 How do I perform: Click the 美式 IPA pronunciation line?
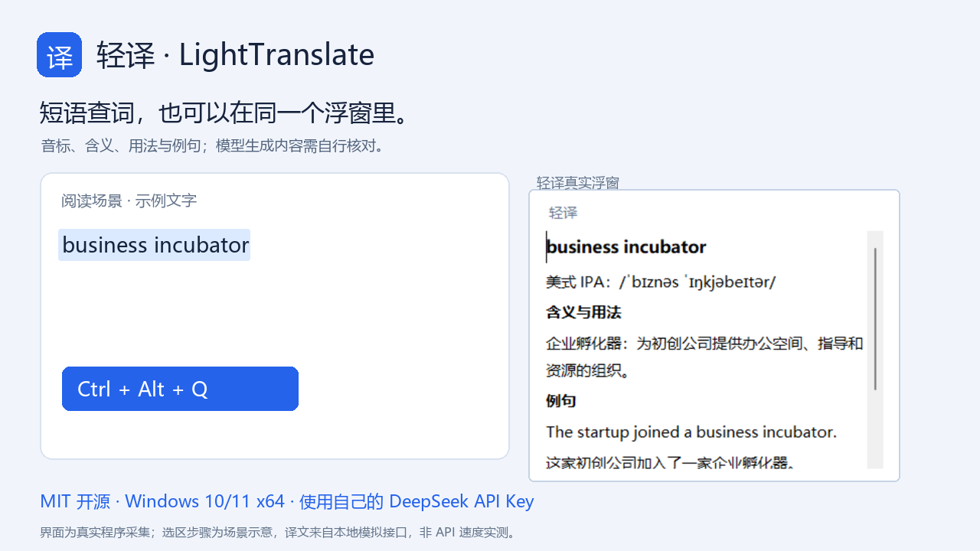[x=661, y=282]
